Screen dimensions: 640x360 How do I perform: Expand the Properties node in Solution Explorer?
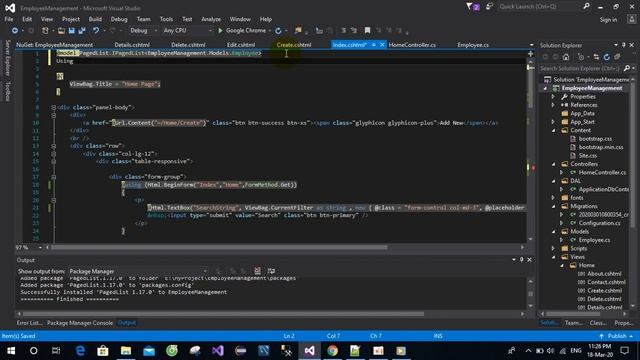point(553,97)
